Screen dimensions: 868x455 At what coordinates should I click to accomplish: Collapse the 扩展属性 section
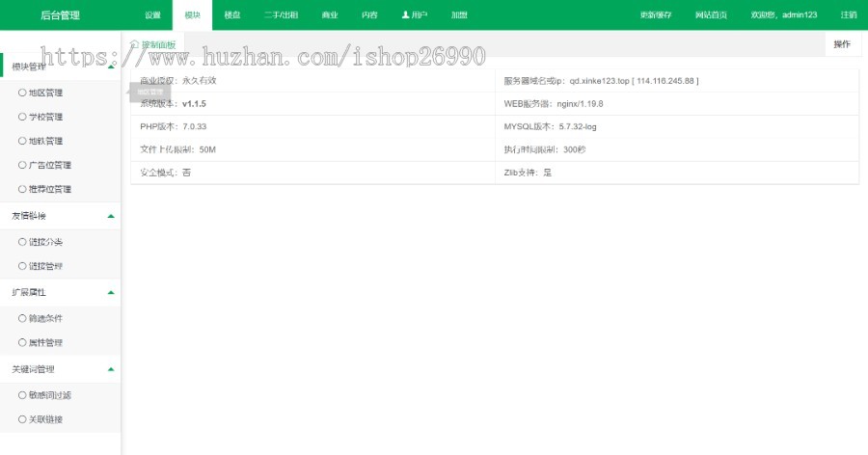tap(61, 292)
